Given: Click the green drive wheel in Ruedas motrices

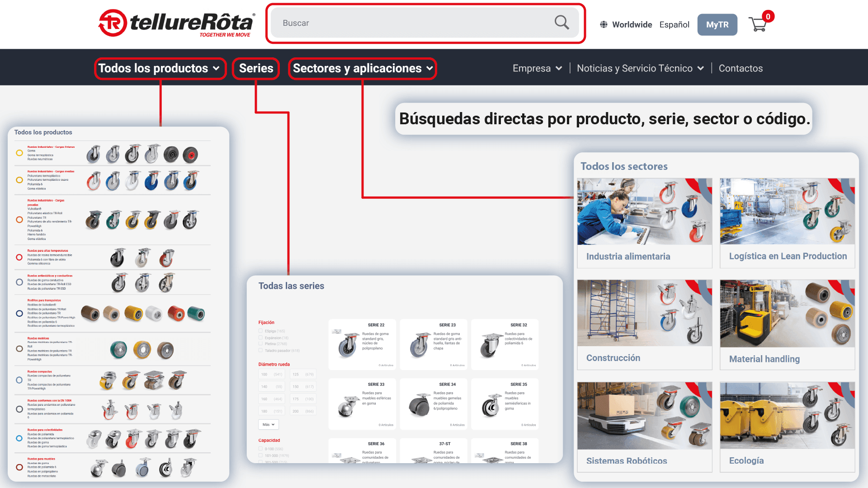Looking at the screenshot, I should point(118,349).
